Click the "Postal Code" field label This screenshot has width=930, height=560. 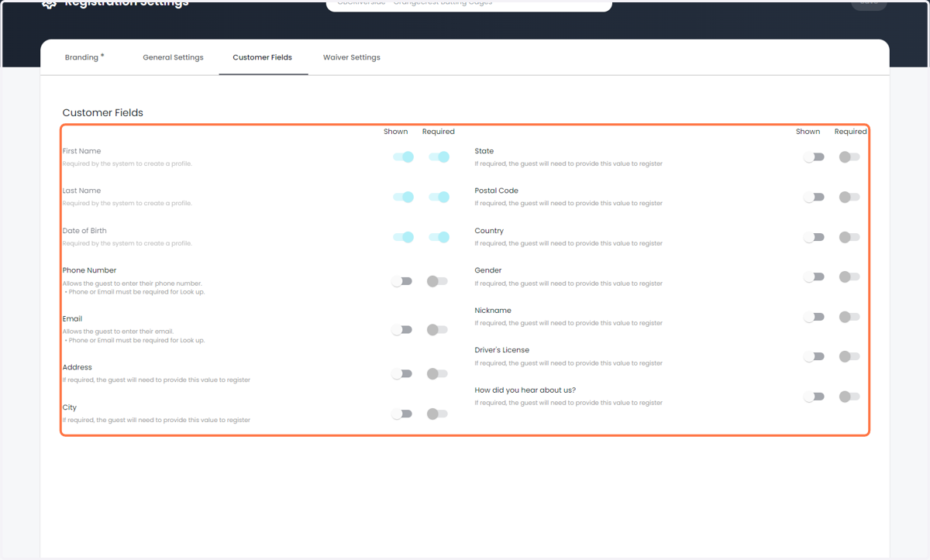click(x=497, y=191)
